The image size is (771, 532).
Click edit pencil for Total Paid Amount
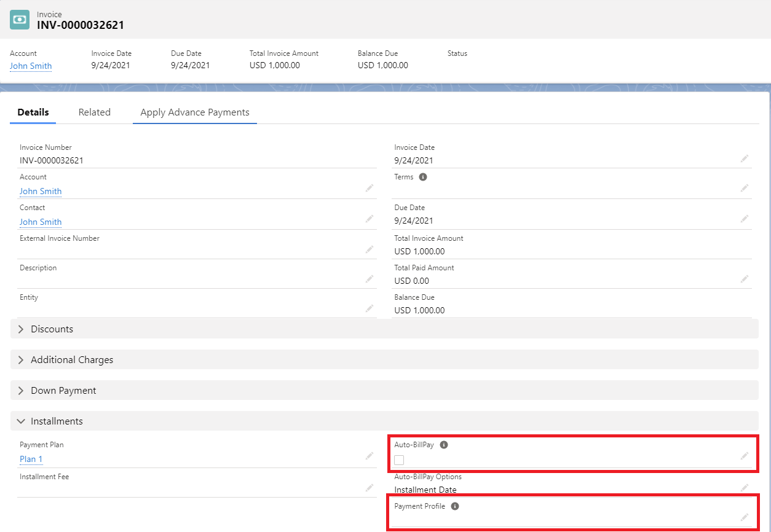coord(744,279)
